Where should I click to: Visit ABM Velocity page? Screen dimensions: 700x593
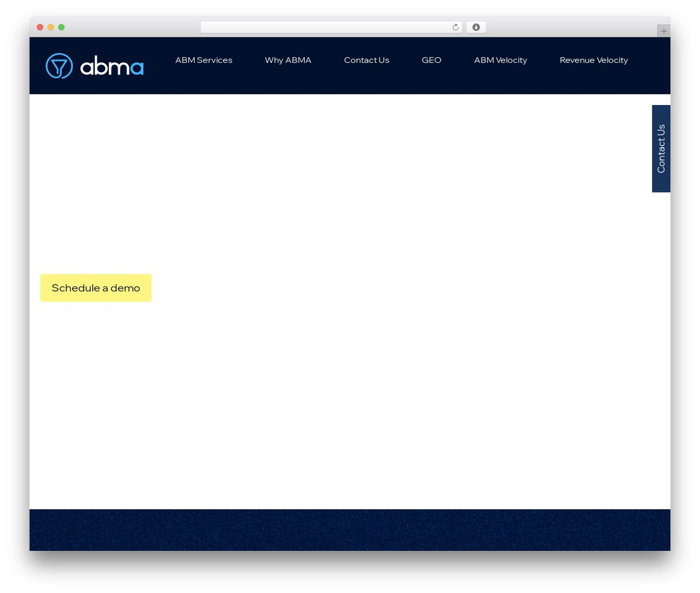click(x=500, y=60)
